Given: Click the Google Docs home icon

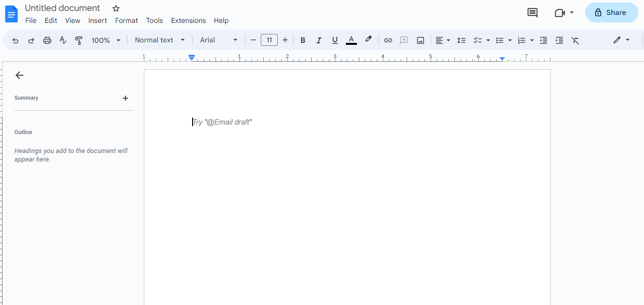Looking at the screenshot, I should (x=11, y=14).
